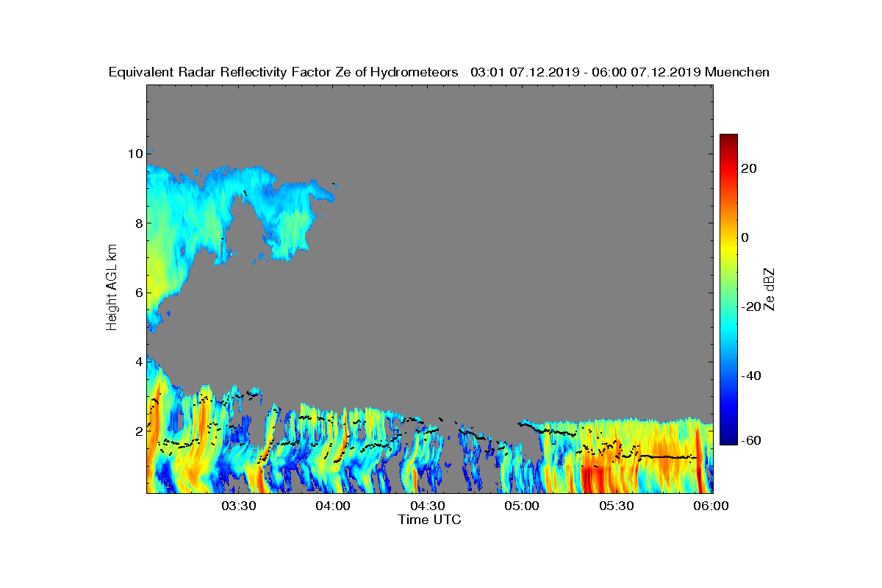Image resolution: width=882 pixels, height=588 pixels.
Task: Click the colorbar tick label '-40'
Action: click(752, 376)
